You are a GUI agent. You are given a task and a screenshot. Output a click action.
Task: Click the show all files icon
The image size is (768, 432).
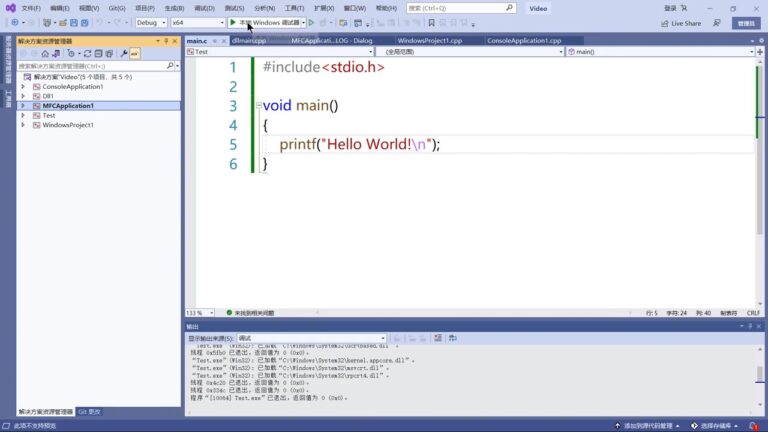(109, 53)
